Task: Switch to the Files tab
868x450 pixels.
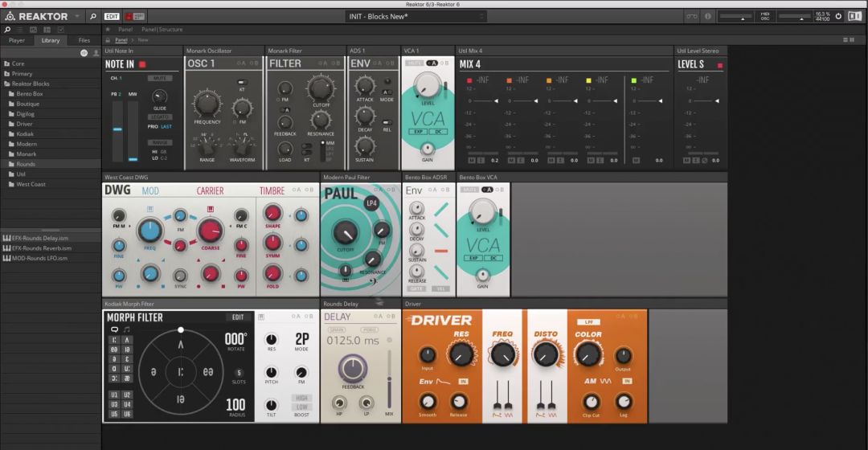Action: [84, 40]
